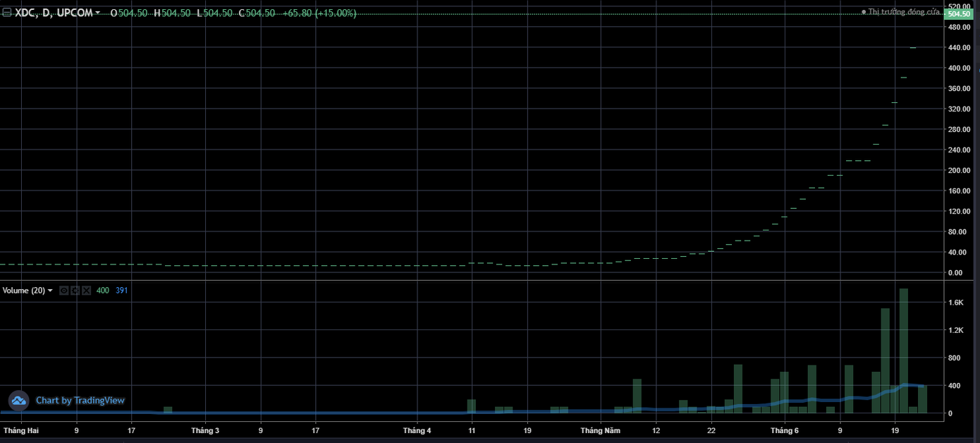Select the Tháng 6 marker on the time axis
This screenshot has width=980, height=443.
pos(784,430)
